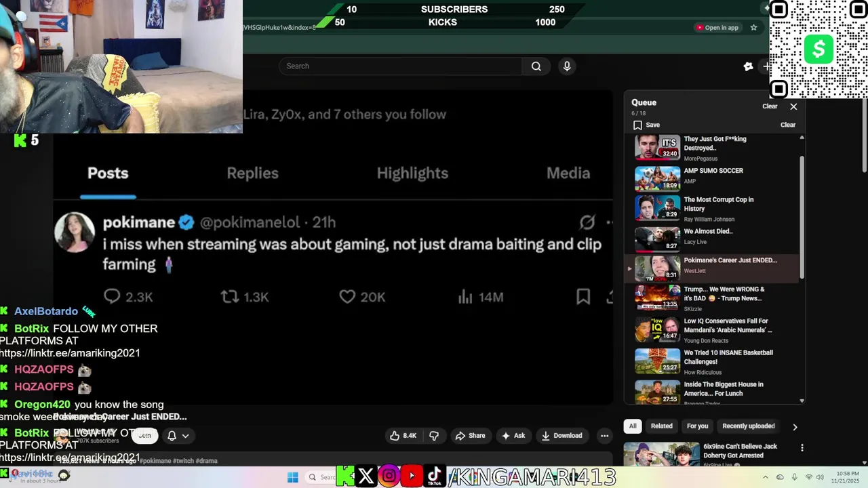Image resolution: width=868 pixels, height=488 pixels.
Task: Click the notification bell for the channel
Action: (x=172, y=436)
